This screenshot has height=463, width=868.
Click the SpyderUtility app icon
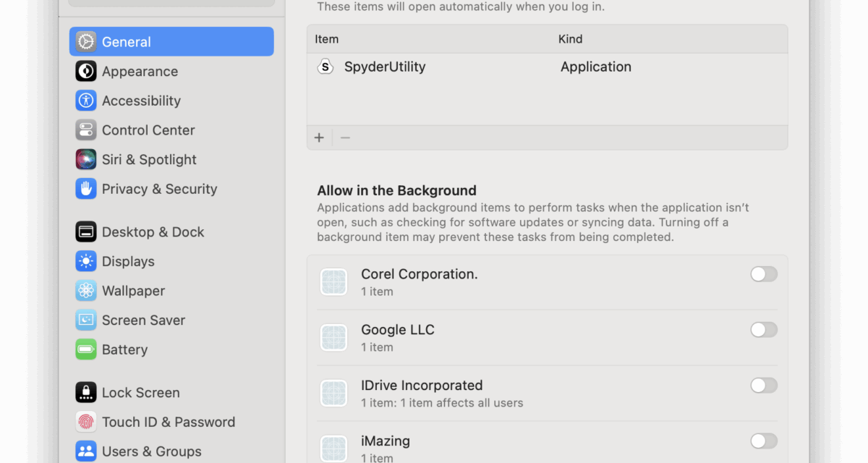click(x=325, y=67)
